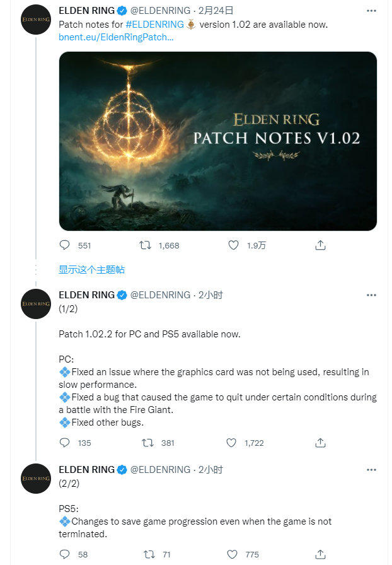Like the PS5 save game progression tweet
The width and height of the screenshot is (392, 565).
pyautogui.click(x=232, y=554)
